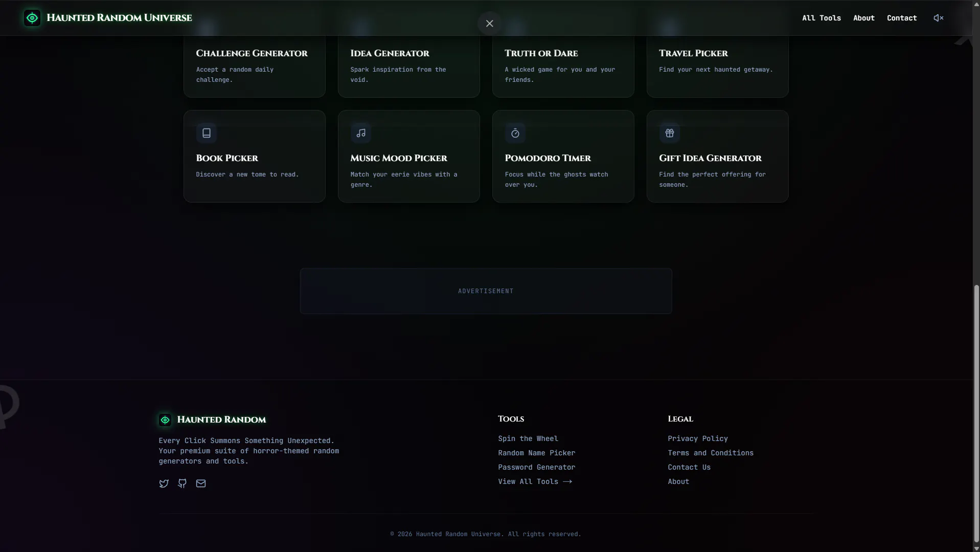Open the Challenge Generator card
The height and width of the screenshot is (552, 980).
[x=255, y=67]
